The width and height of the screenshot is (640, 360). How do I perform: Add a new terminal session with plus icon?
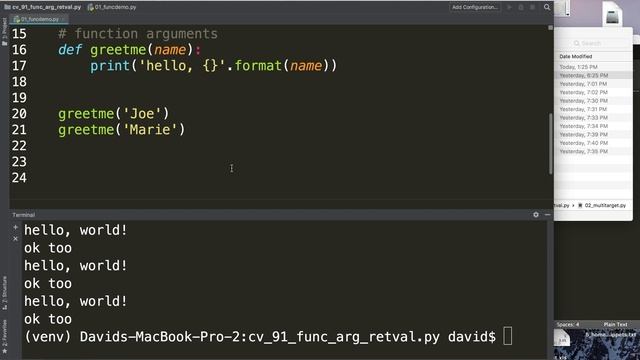pos(16,227)
